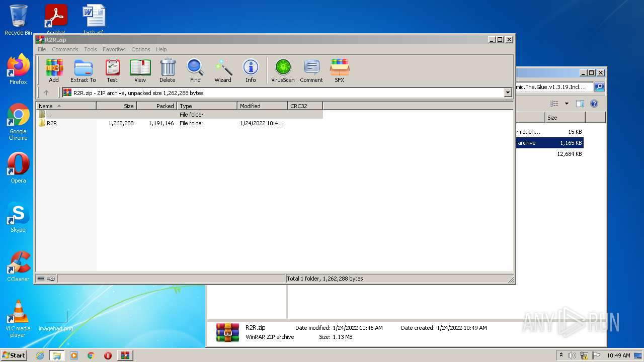Change the view icon in Explorer
Viewport: 644px width, 362px height.
click(x=554, y=104)
